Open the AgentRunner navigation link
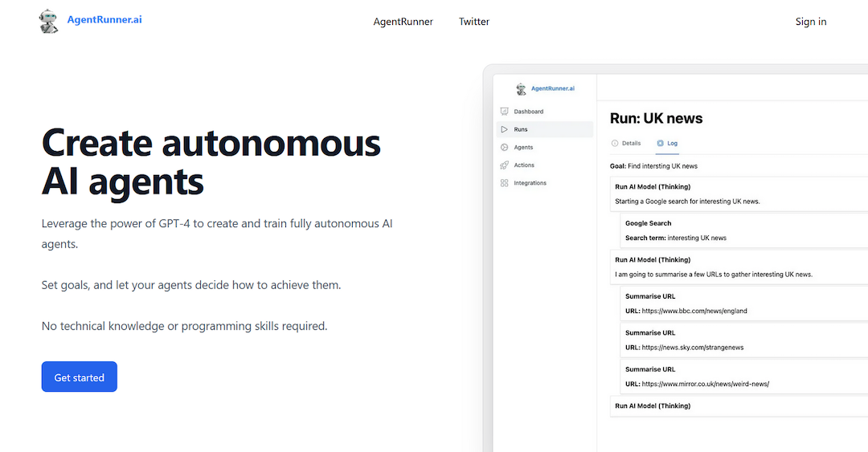Screen dimensions: 868x452 pos(403,22)
